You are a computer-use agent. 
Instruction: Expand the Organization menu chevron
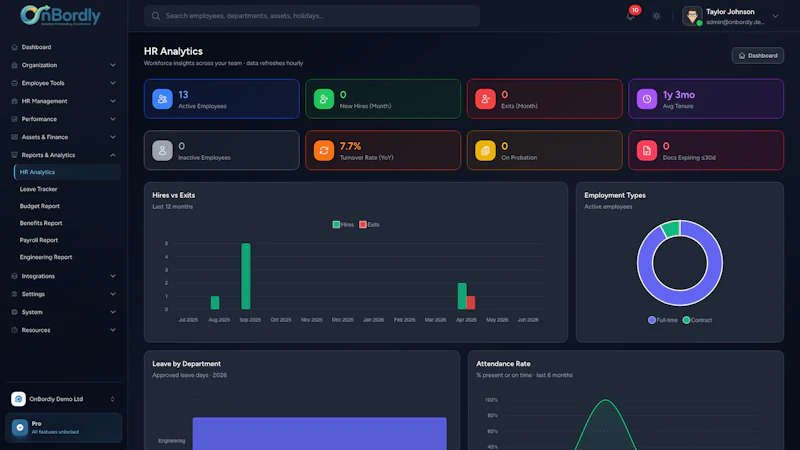[113, 65]
